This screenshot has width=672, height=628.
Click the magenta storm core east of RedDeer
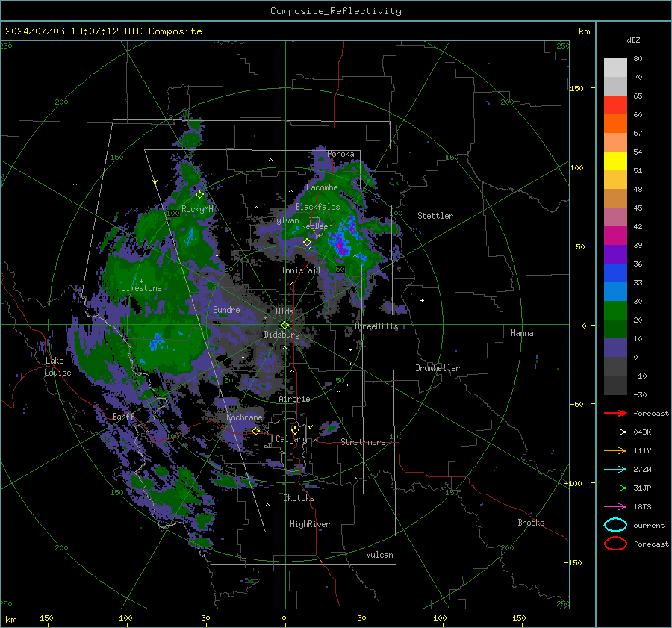point(340,246)
